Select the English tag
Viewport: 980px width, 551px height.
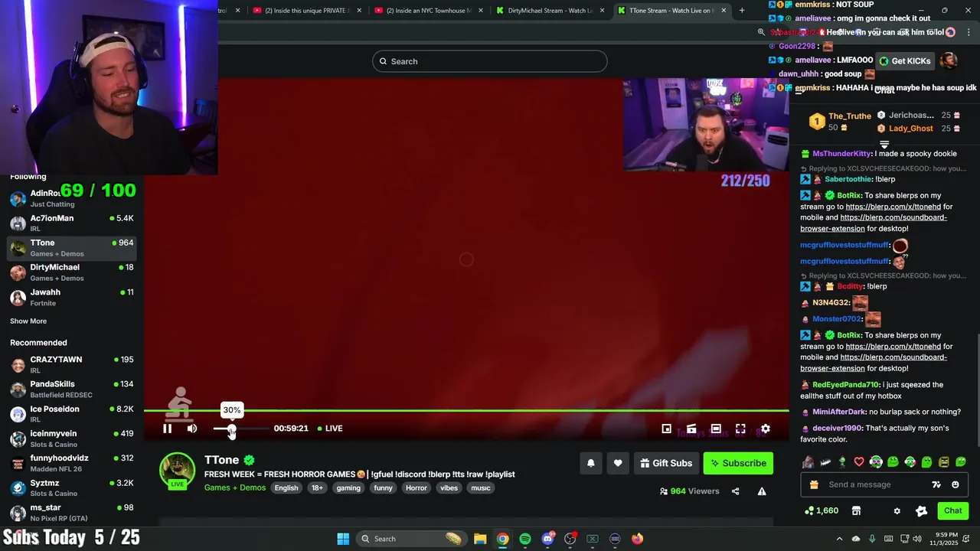(286, 488)
